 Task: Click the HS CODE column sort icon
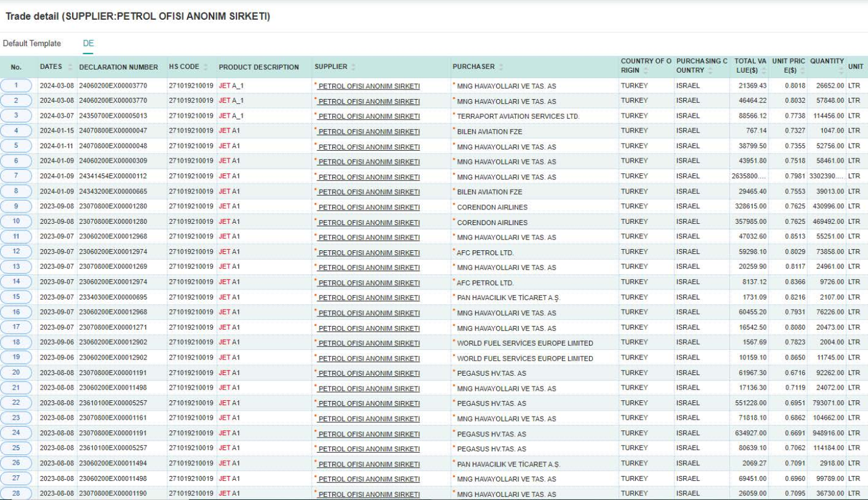coord(207,67)
